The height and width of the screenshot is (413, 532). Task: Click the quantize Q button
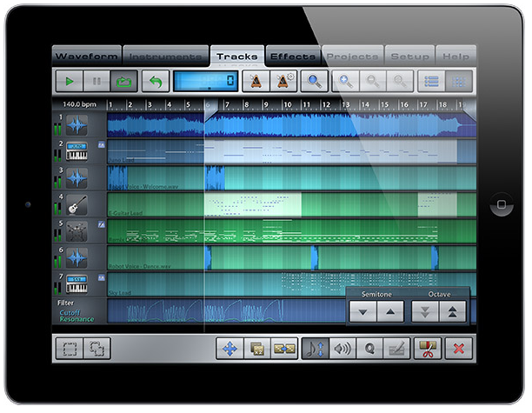click(369, 349)
